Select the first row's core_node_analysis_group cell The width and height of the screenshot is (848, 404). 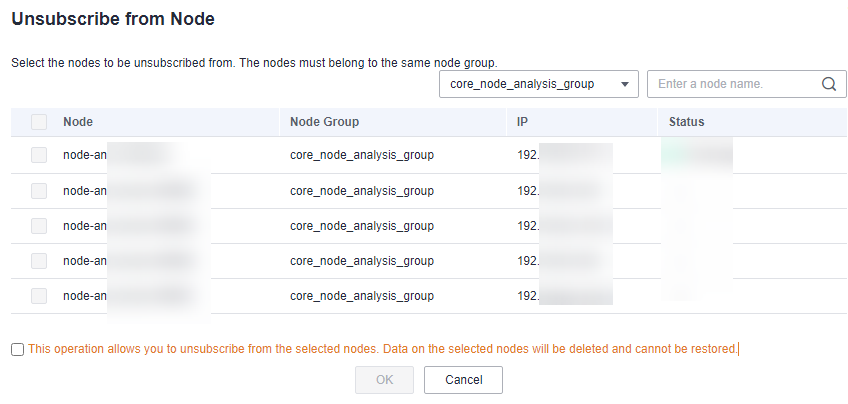point(362,155)
